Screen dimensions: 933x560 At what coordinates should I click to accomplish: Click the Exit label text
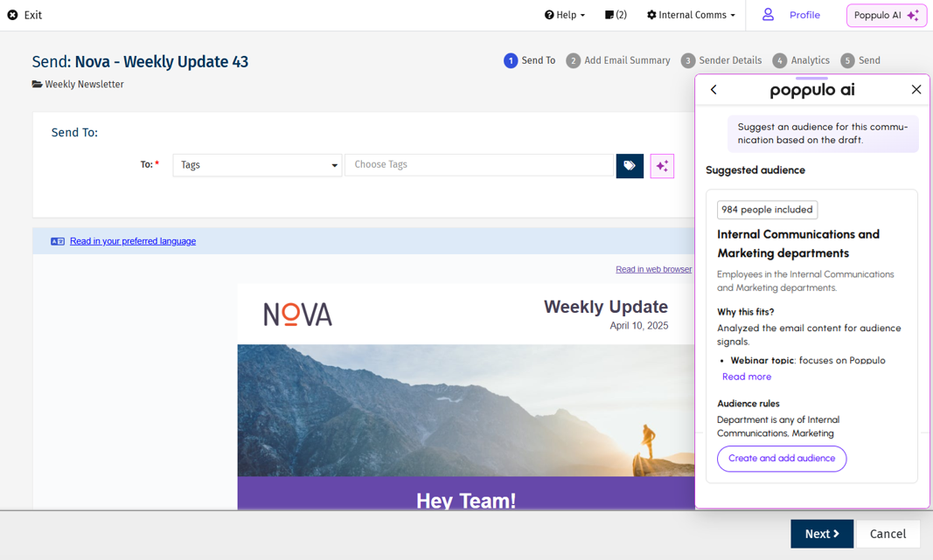click(32, 15)
